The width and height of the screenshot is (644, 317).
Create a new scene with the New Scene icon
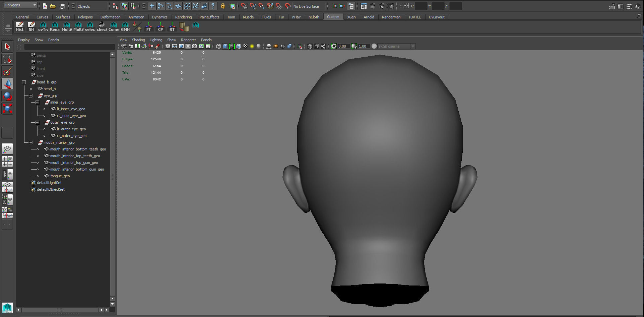(45, 6)
